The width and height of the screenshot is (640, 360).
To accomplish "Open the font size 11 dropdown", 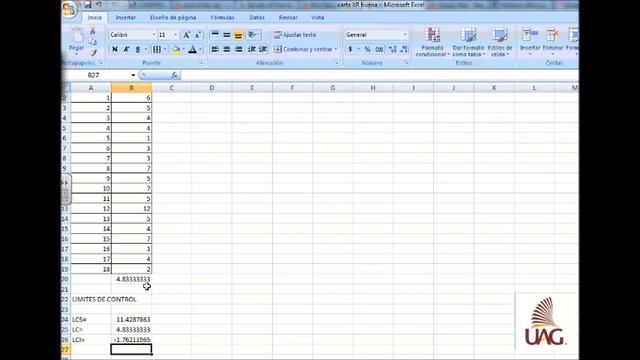I will 176,35.
